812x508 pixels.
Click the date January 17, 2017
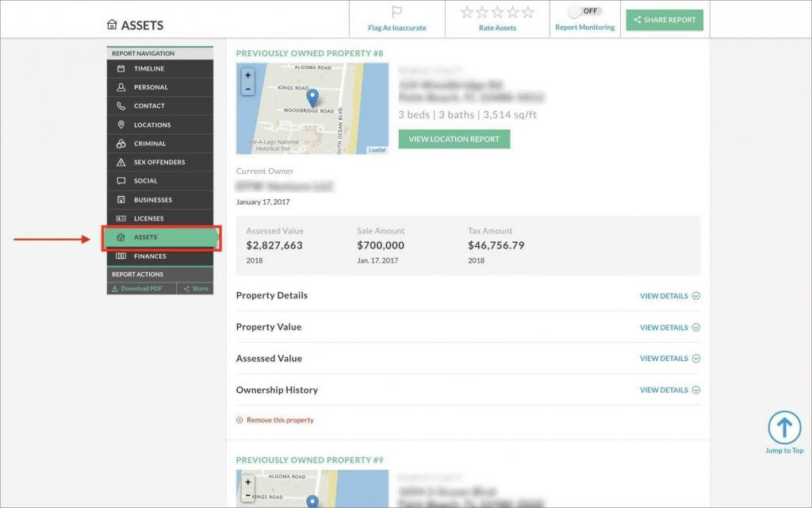coord(262,202)
